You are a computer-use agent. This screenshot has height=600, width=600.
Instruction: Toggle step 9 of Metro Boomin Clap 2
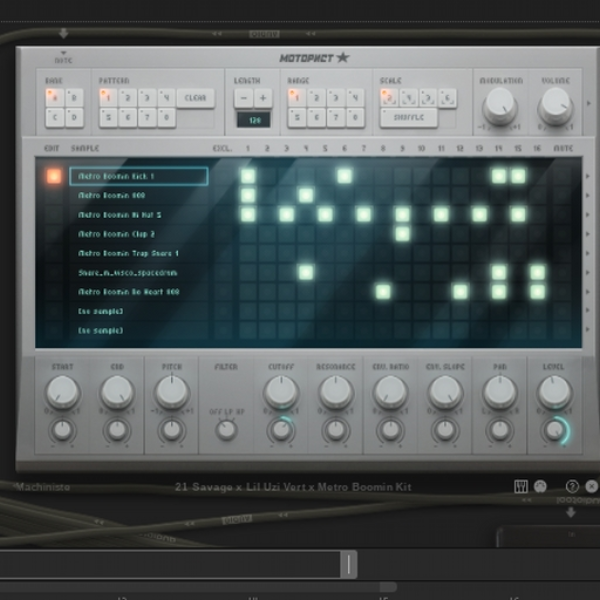coord(402,234)
